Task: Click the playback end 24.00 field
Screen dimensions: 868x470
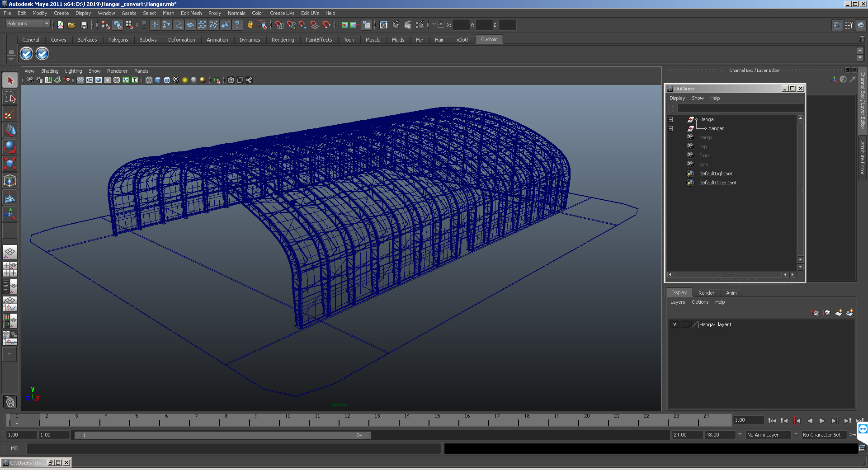Action: [687, 435]
